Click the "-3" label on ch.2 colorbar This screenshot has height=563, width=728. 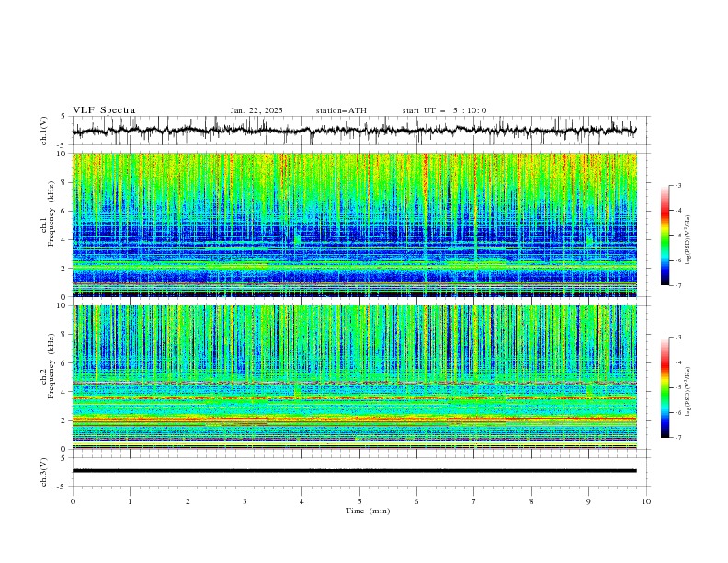pos(678,338)
